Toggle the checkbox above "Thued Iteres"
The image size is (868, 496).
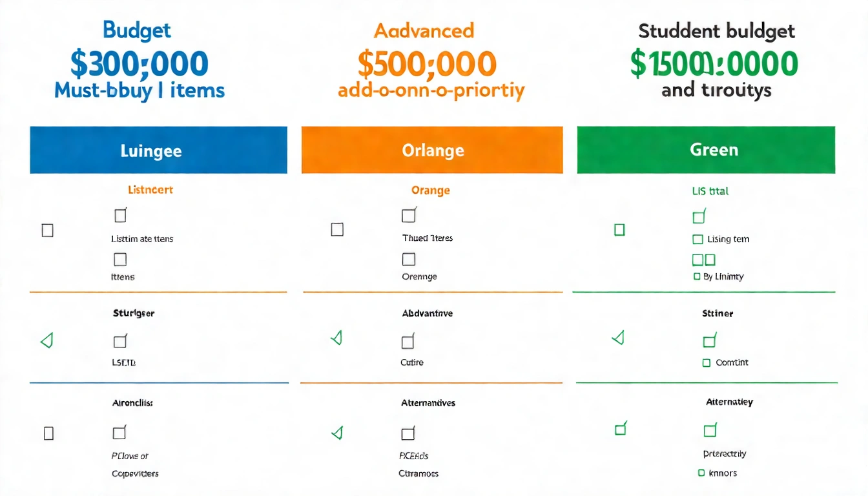[x=409, y=215]
